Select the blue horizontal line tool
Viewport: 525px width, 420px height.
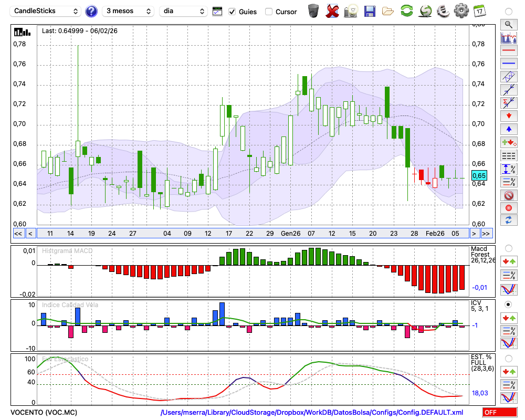pyautogui.click(x=508, y=64)
